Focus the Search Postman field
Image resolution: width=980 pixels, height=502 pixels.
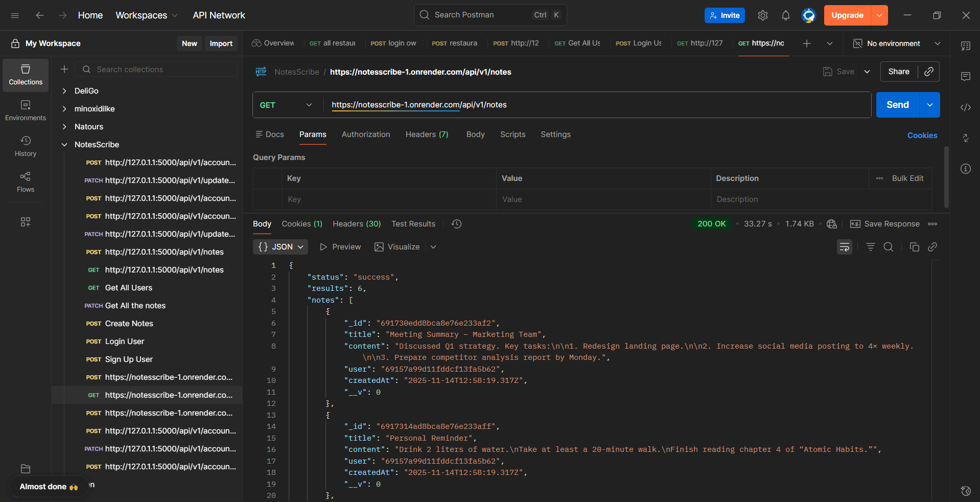coord(491,15)
